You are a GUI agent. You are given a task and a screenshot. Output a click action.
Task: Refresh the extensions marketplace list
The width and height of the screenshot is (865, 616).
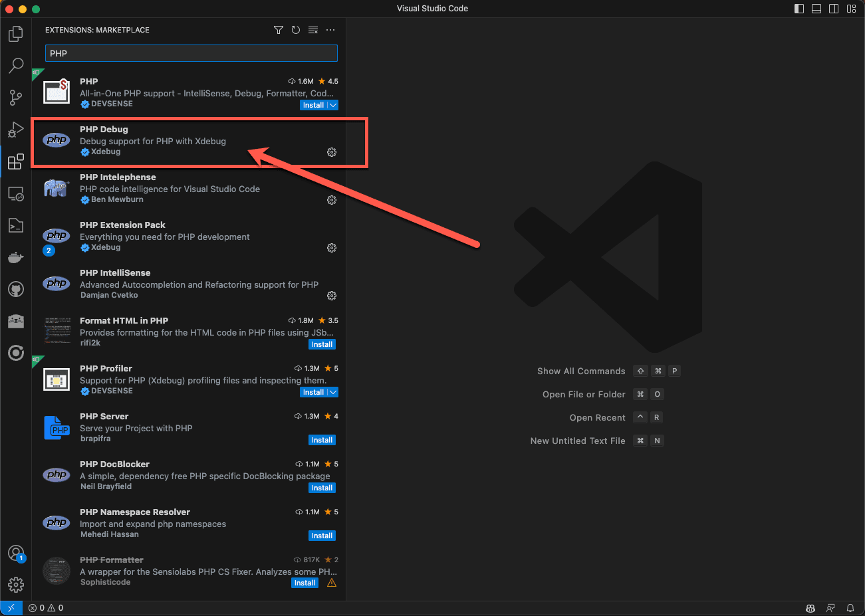coord(296,30)
